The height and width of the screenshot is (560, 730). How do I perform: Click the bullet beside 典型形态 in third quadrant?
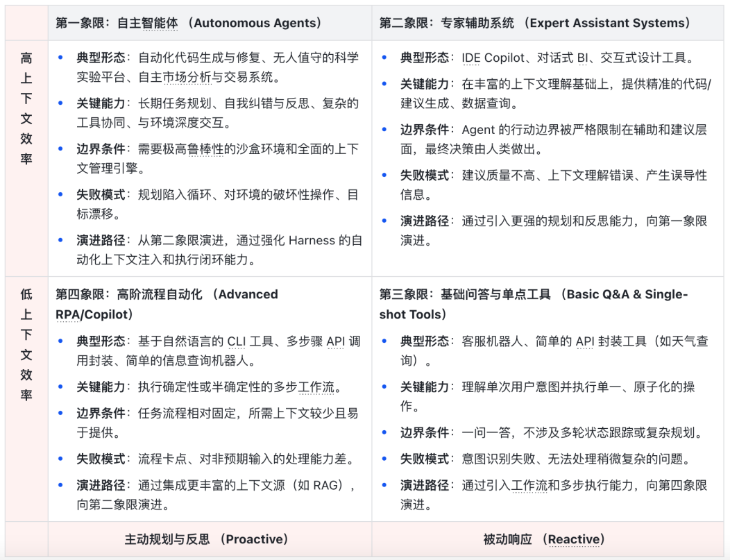tap(384, 341)
